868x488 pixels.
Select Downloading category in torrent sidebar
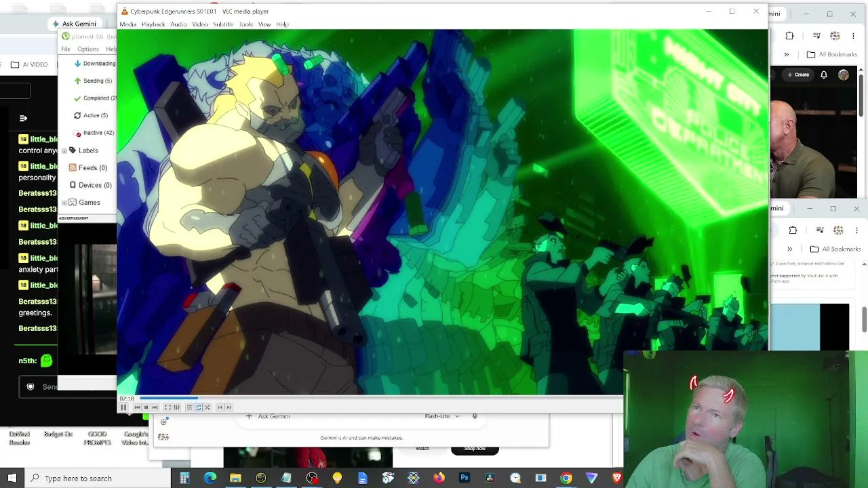click(95, 64)
